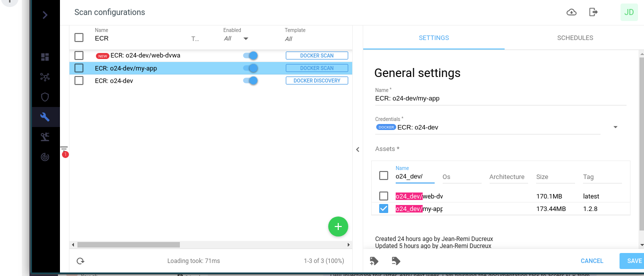Open the network topology sidebar icon
This screenshot has width=644, height=276.
(x=45, y=77)
